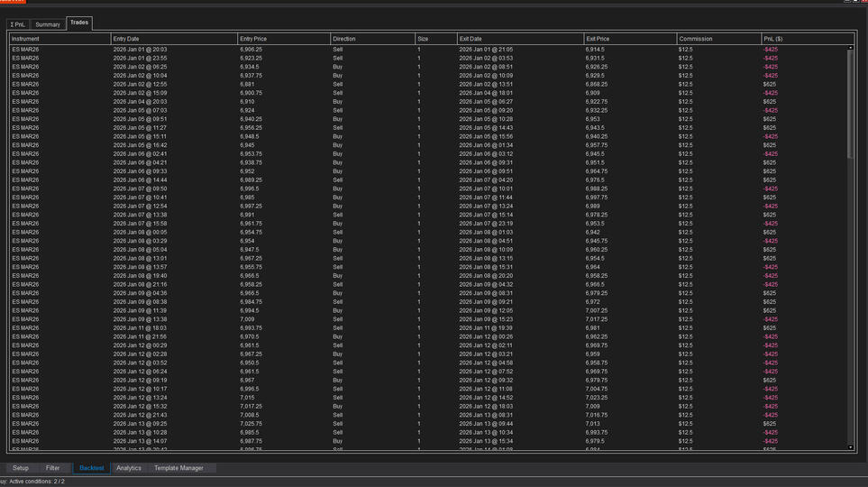
Task: Click the scrollbar down arrow
Action: tap(851, 447)
